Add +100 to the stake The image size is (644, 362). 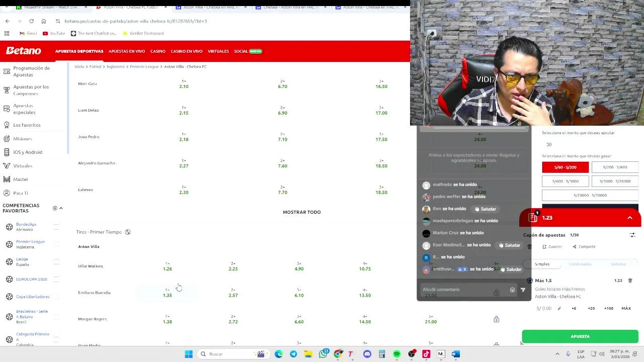tap(608, 308)
